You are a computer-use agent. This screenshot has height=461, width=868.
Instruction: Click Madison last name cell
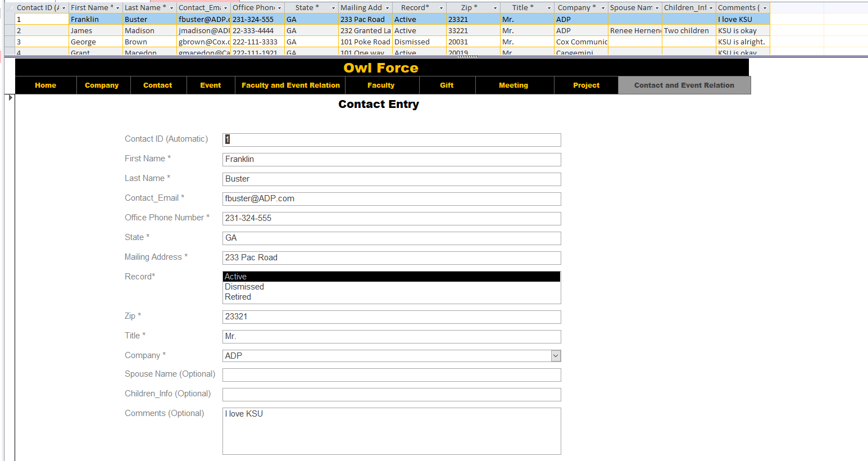149,30
